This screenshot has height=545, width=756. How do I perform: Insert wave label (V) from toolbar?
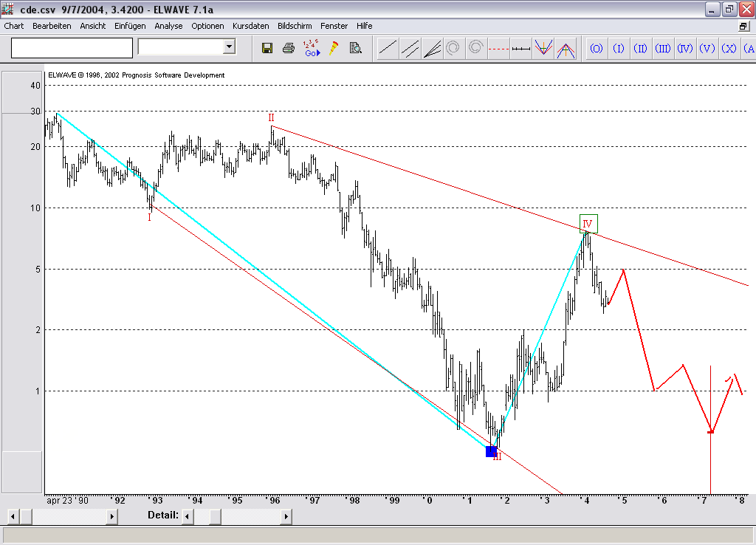[x=707, y=49]
